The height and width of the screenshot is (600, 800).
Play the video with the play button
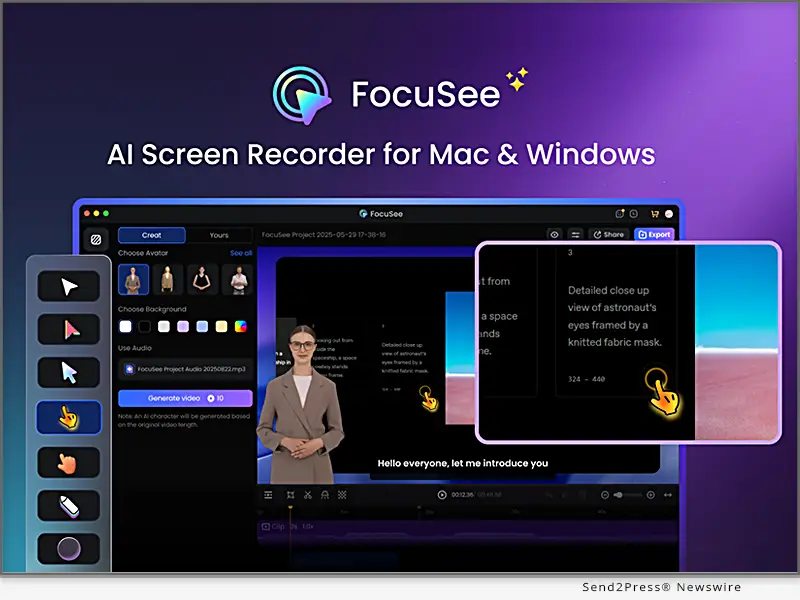click(x=442, y=495)
